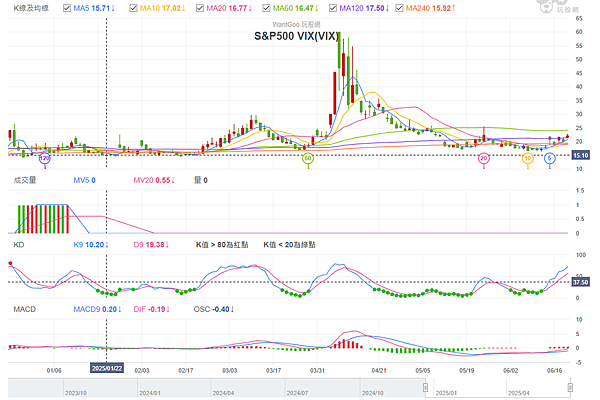This screenshot has height=400, width=600.
Task: Uncheck the MA20 moving average line
Action: [200, 8]
